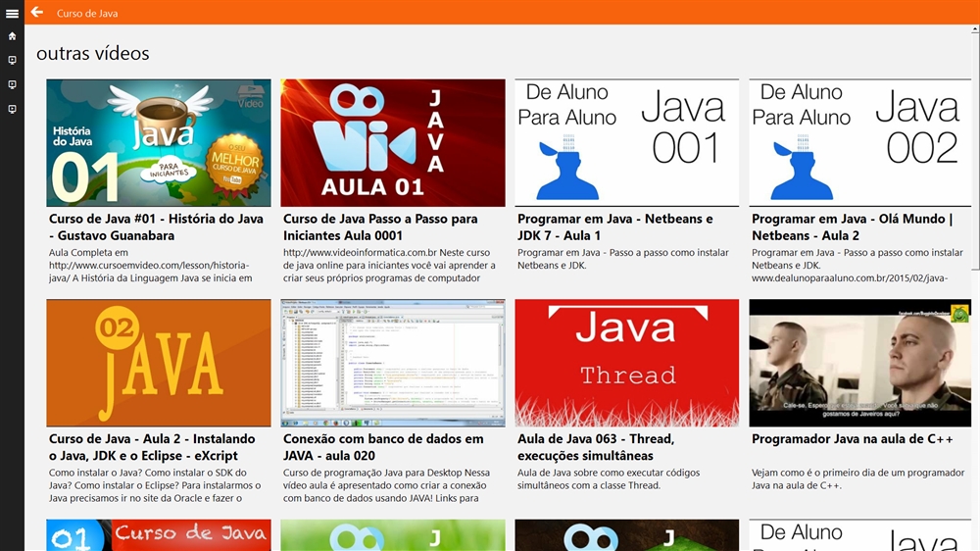Image resolution: width=980 pixels, height=551 pixels.
Task: Open the last video icon in the sidebar
Action: pyautogui.click(x=12, y=109)
